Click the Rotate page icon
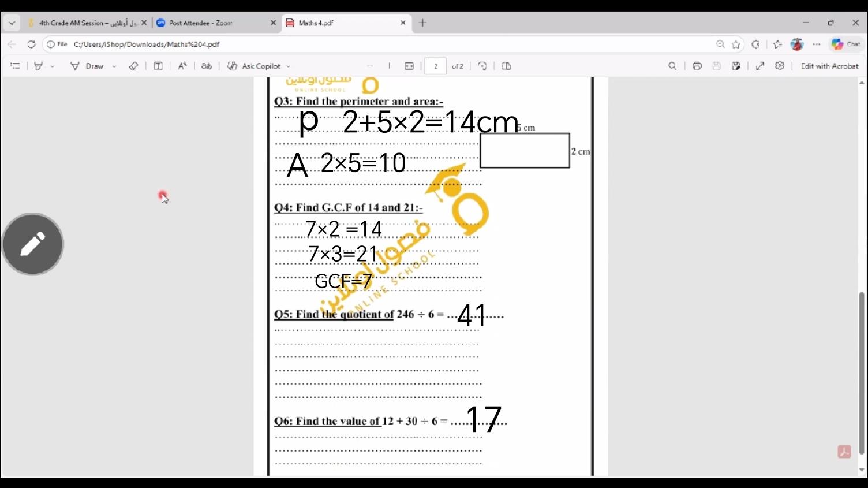Viewport: 868px width, 488px height. click(x=482, y=66)
